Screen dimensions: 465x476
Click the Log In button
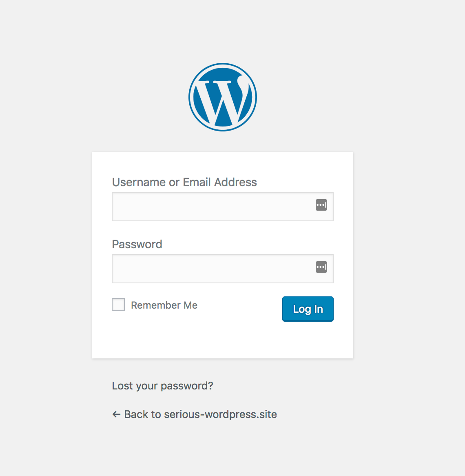[x=308, y=309]
